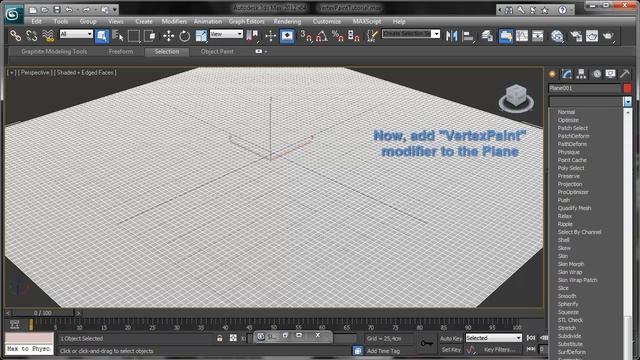Open the Rendered Frame Window
The image size is (640, 360).
click(592, 36)
